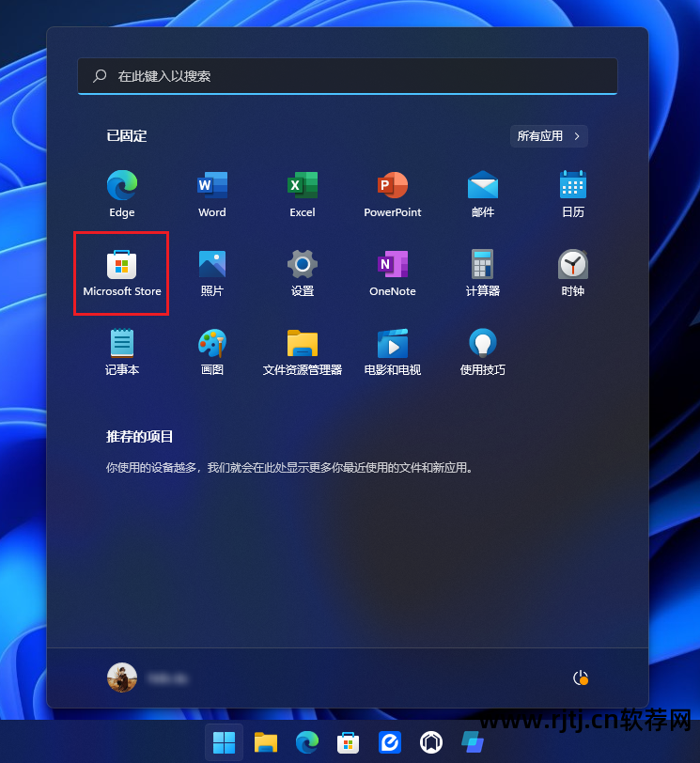
Task: Open the 计算器 calculator app
Action: tap(483, 272)
